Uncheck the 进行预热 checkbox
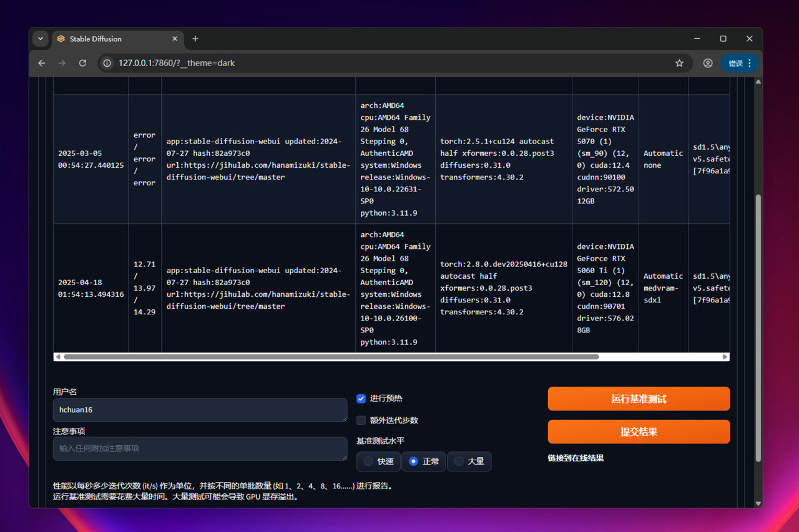Screen dimensions: 799x532 (361, 399)
